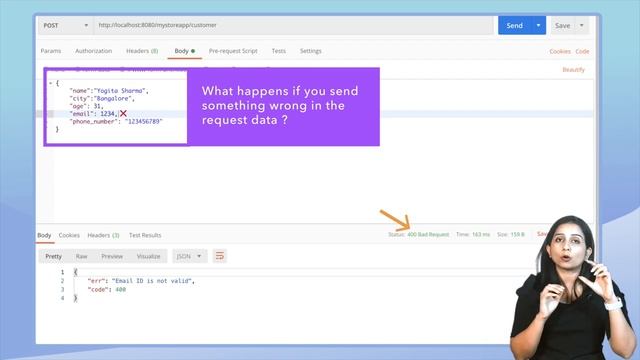This screenshot has height=360, width=640.
Task: Click the "err": "Email ID is not valid" line
Action: [141, 281]
